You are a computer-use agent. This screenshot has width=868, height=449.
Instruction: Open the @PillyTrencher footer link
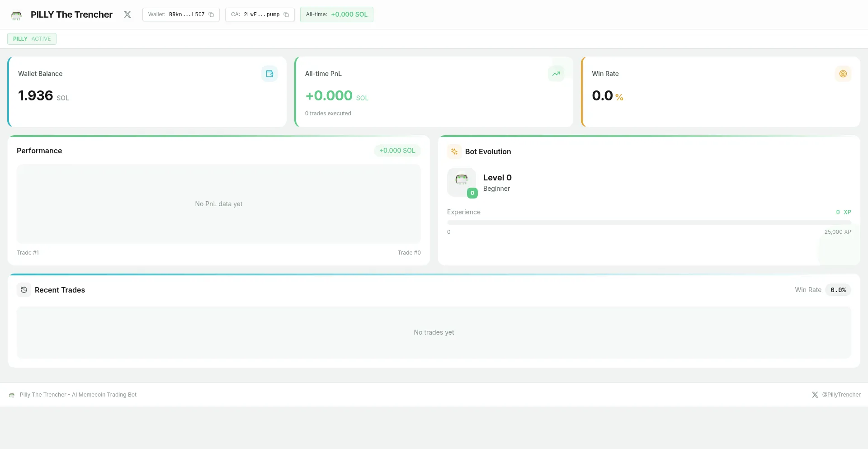click(836, 395)
